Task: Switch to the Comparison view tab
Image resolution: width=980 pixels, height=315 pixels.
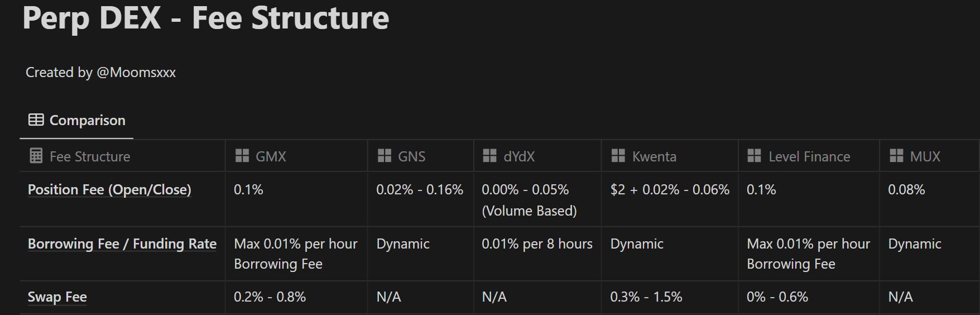Action: 77,120
